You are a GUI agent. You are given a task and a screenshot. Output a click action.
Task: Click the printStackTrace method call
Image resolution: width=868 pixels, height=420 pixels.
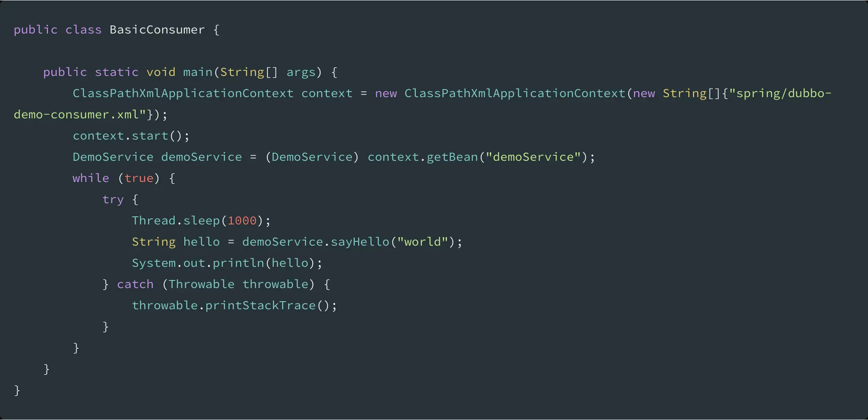(261, 305)
